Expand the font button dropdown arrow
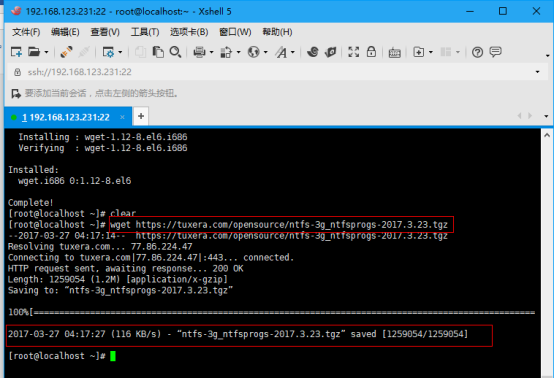 (293, 52)
